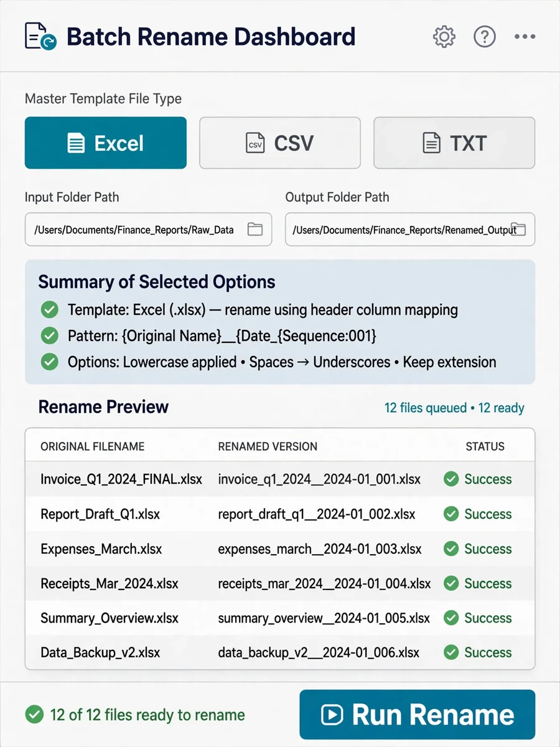Viewport: 560px width, 747px height.
Task: Browse for the output folder via its folder icon
Action: [518, 229]
